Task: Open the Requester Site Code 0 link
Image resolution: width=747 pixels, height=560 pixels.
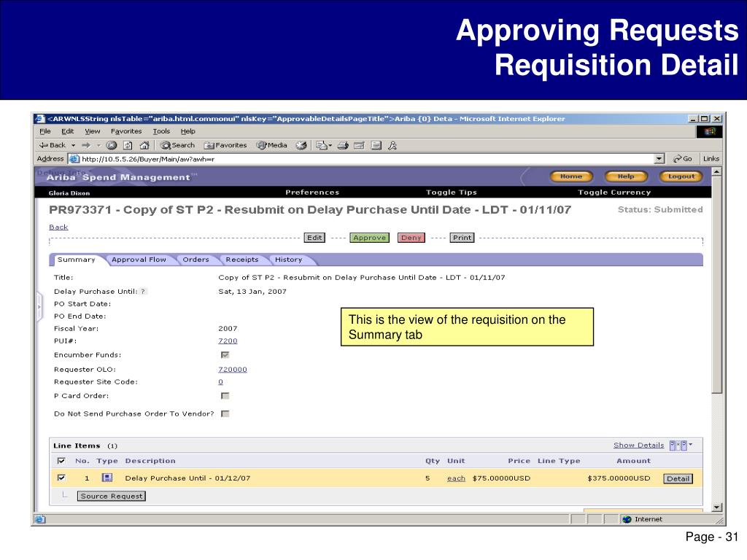Action: pyautogui.click(x=220, y=382)
